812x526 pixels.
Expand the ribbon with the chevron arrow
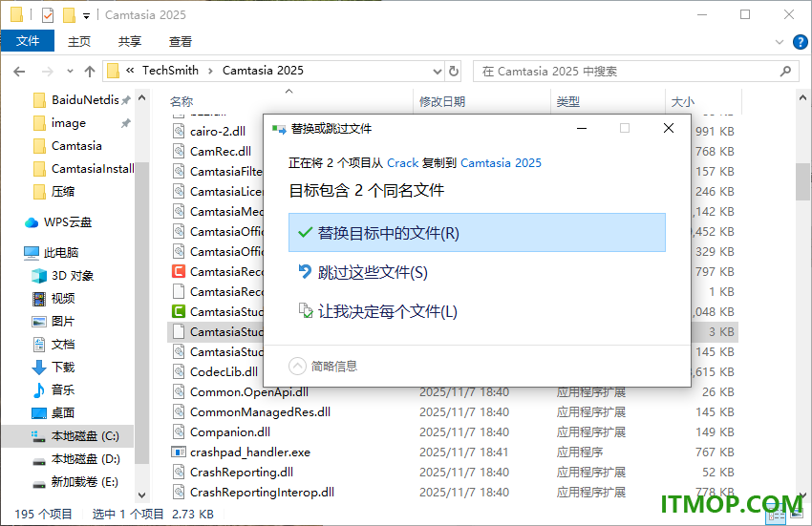pyautogui.click(x=779, y=42)
